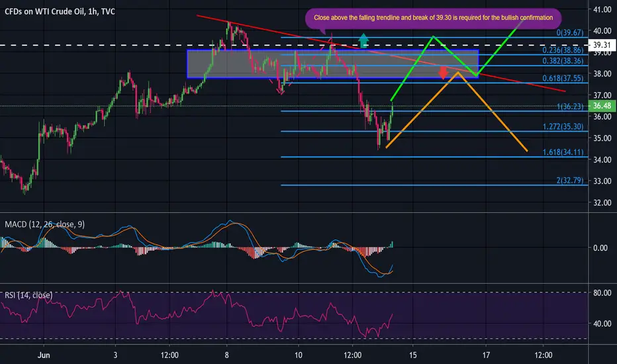Click the RSI 40.00 axis value
This screenshot has height=364, width=617.
coord(602,324)
